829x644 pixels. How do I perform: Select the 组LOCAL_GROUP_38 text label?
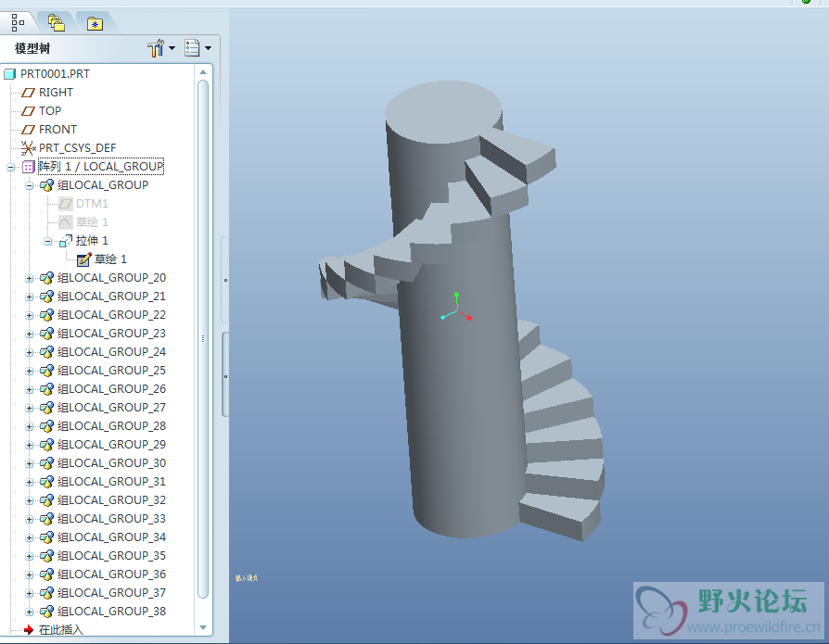(111, 612)
